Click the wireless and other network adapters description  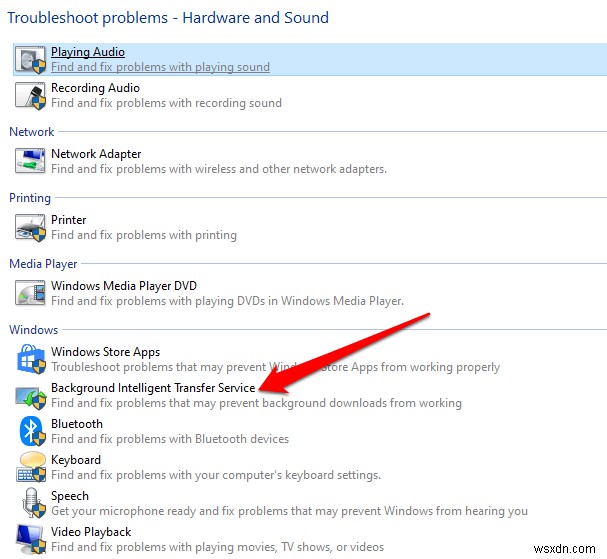point(219,169)
